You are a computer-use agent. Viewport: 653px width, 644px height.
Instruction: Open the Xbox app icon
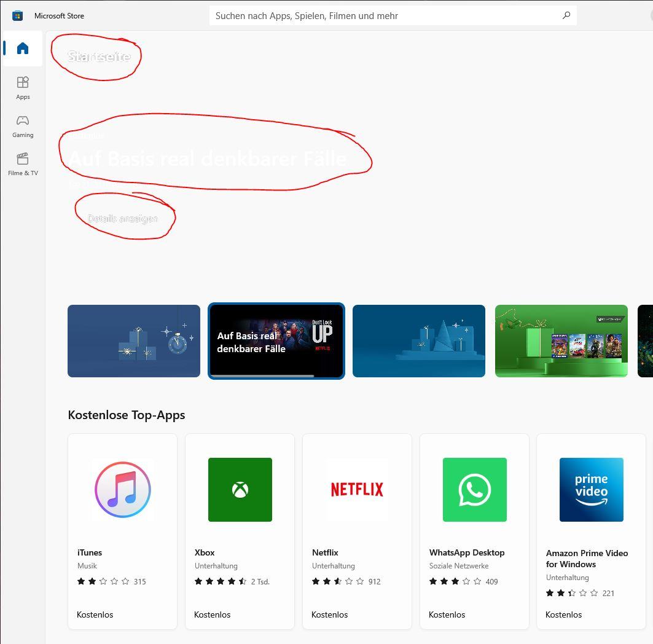click(x=240, y=490)
